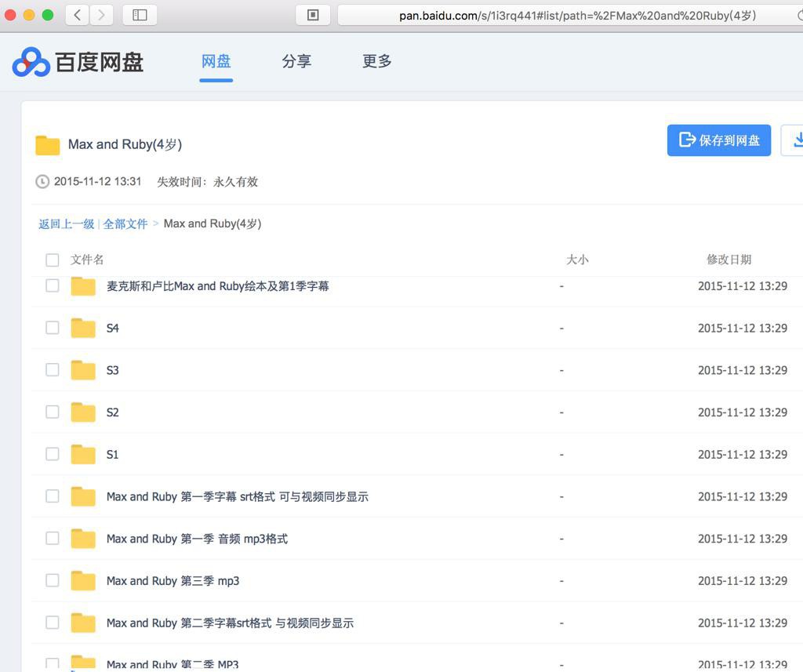Click folder icon for 麦克斯和卢比 绘本 row
The image size is (803, 672).
click(x=83, y=286)
